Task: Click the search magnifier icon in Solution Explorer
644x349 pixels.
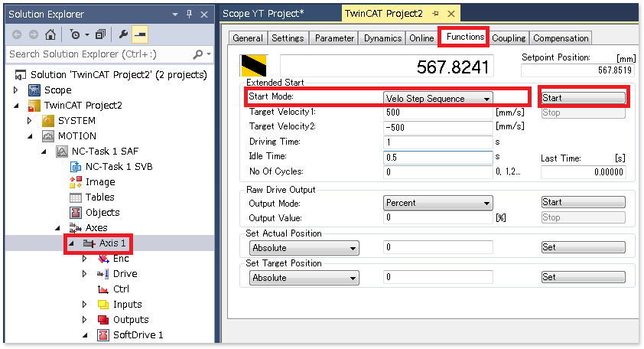Action: point(198,54)
